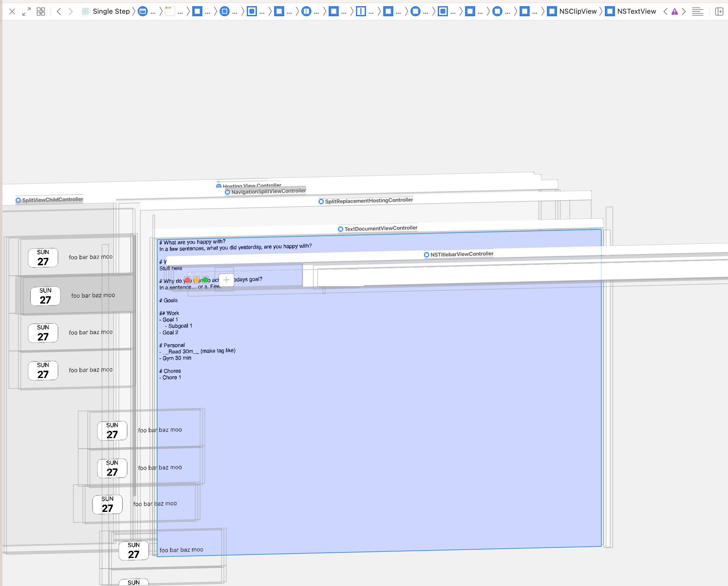Go back with the left chevron
The image size is (728, 586).
tap(59, 12)
